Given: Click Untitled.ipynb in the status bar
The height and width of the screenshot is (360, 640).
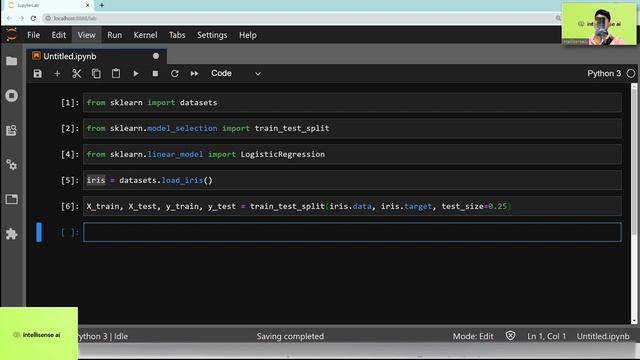Looking at the screenshot, I should 603,336.
